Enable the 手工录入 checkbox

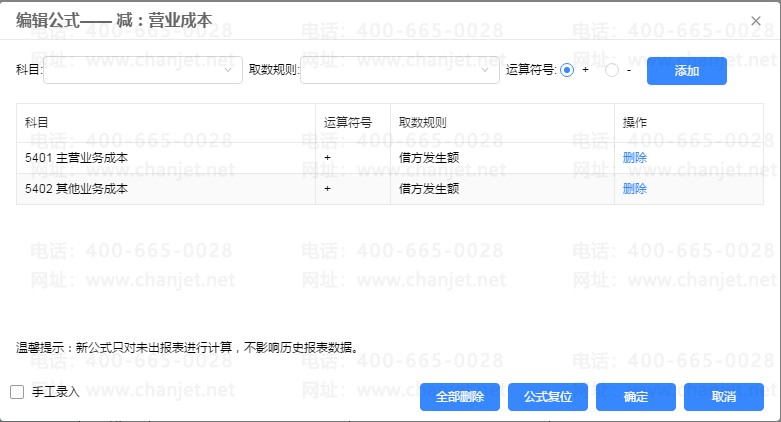[x=17, y=392]
